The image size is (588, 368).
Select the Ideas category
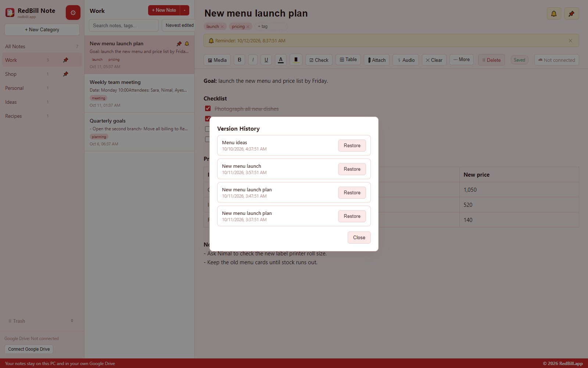pyautogui.click(x=42, y=102)
